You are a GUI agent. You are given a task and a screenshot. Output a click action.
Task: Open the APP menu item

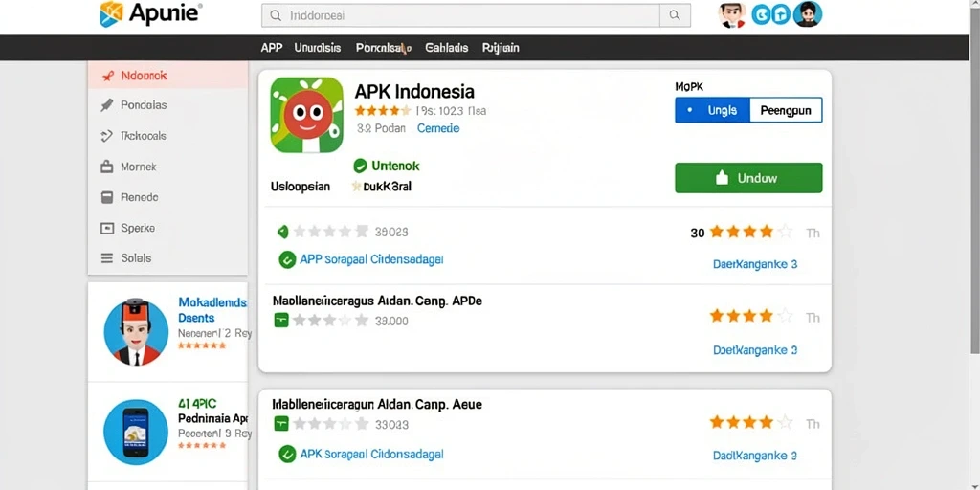click(x=271, y=48)
